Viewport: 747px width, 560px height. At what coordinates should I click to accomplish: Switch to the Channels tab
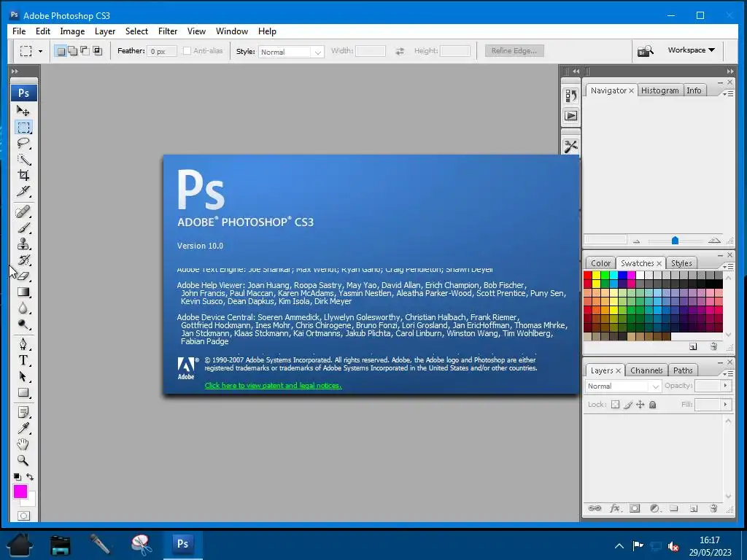646,370
